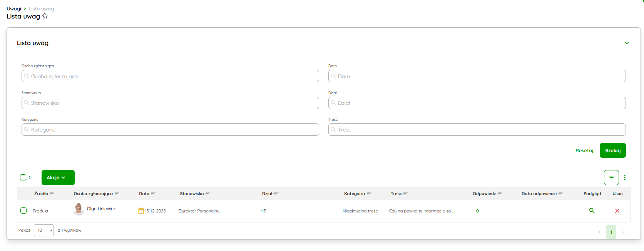Mark Lista uwag as favorite with star
Screen dimensions: 644x251
tap(45, 16)
